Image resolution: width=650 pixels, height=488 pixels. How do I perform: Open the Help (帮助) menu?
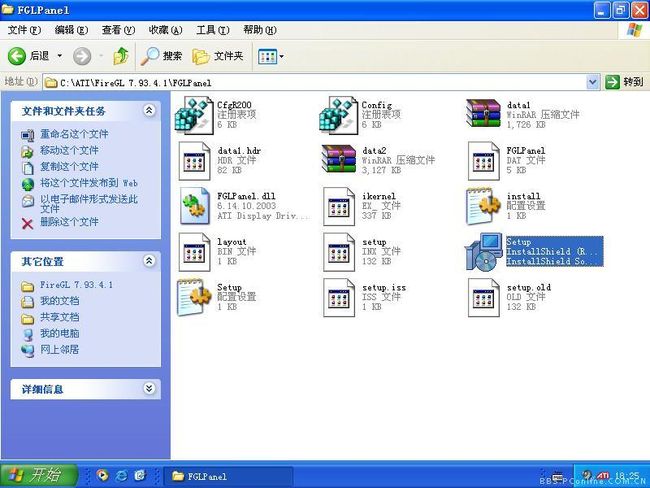coord(260,30)
